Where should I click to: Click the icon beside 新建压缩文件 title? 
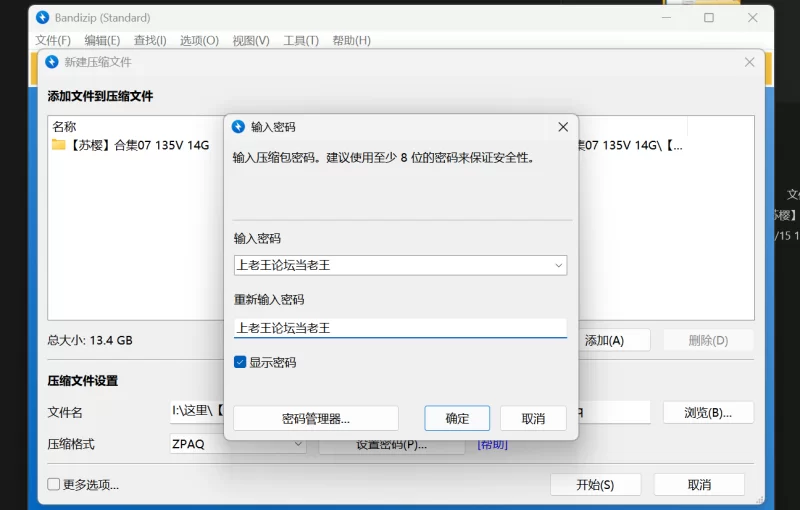pyautogui.click(x=52, y=62)
